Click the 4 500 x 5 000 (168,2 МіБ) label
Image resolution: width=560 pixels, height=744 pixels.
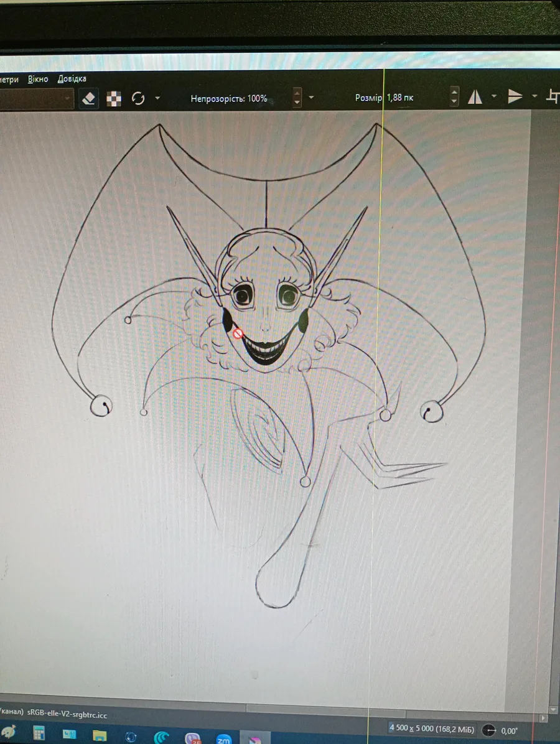(432, 728)
